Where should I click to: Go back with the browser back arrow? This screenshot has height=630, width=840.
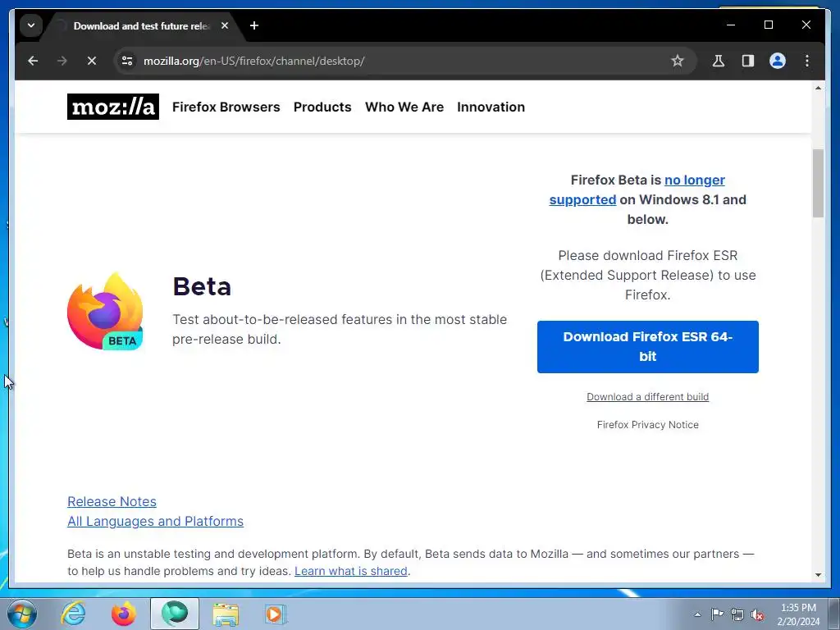pos(33,61)
